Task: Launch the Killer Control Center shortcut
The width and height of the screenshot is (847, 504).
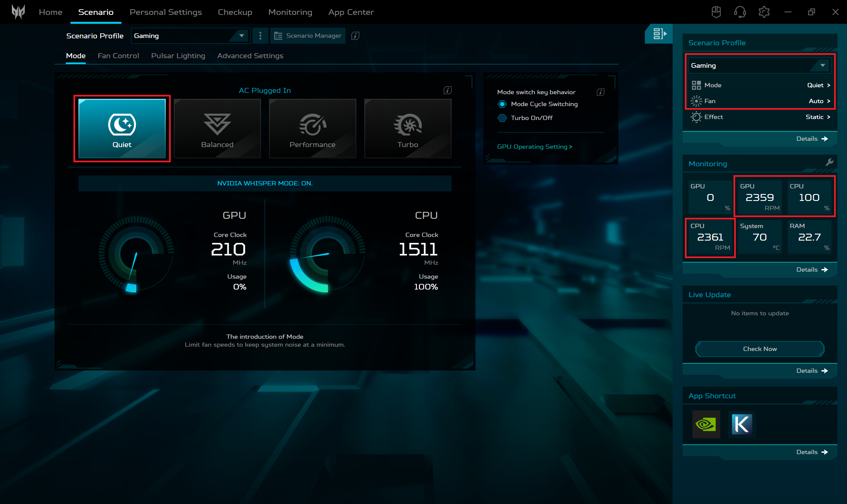Action: (x=742, y=424)
